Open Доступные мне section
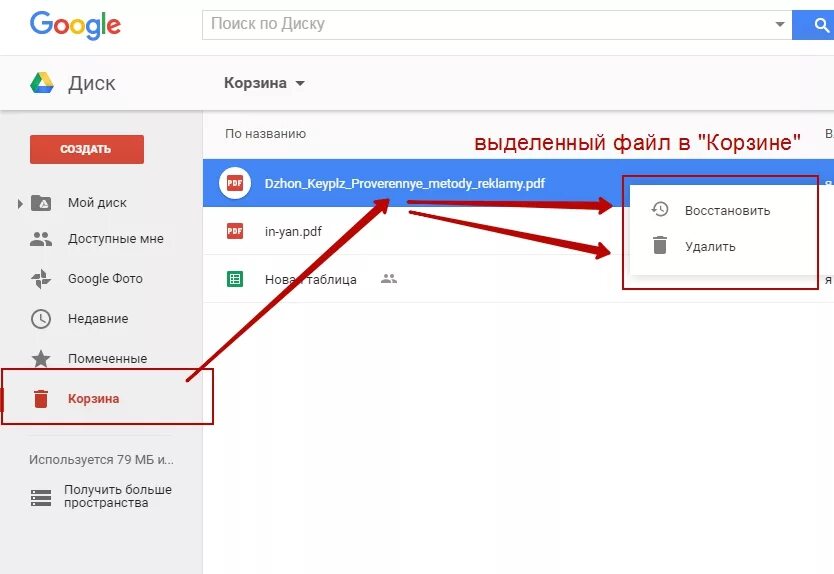The width and height of the screenshot is (834, 574). click(x=115, y=239)
